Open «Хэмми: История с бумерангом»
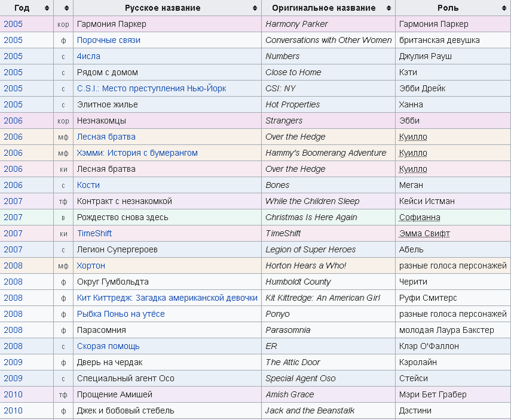The image size is (511, 420). click(x=135, y=153)
